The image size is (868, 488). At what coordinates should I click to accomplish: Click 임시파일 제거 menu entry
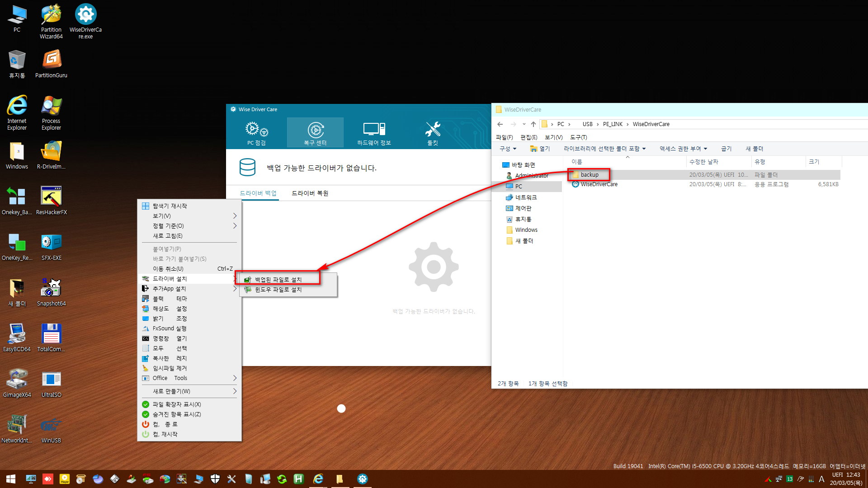pos(189,368)
